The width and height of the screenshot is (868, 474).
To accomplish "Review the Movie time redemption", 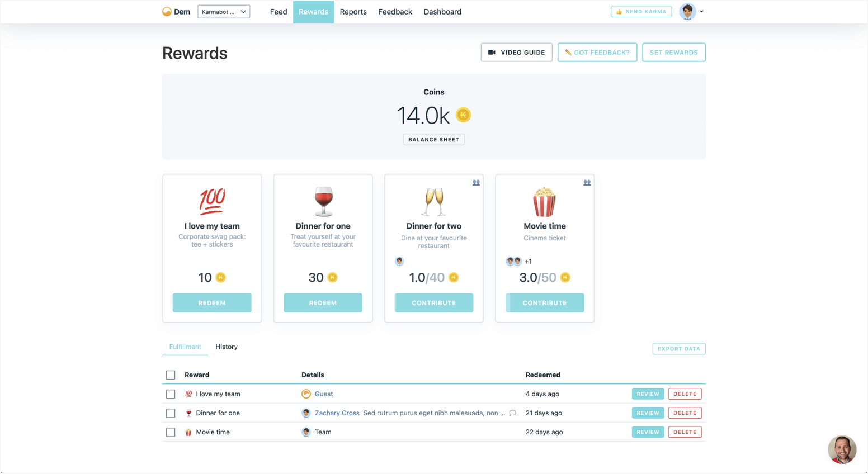I will 648,432.
